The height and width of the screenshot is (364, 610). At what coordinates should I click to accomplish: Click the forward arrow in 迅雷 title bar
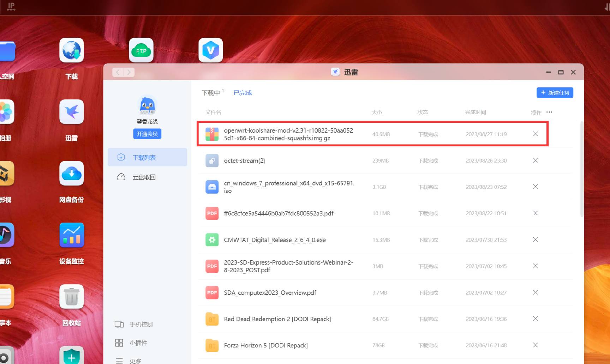point(129,72)
